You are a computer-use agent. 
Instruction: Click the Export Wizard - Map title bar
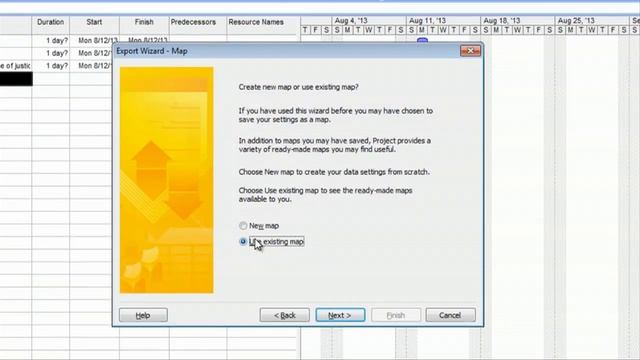click(x=286, y=51)
